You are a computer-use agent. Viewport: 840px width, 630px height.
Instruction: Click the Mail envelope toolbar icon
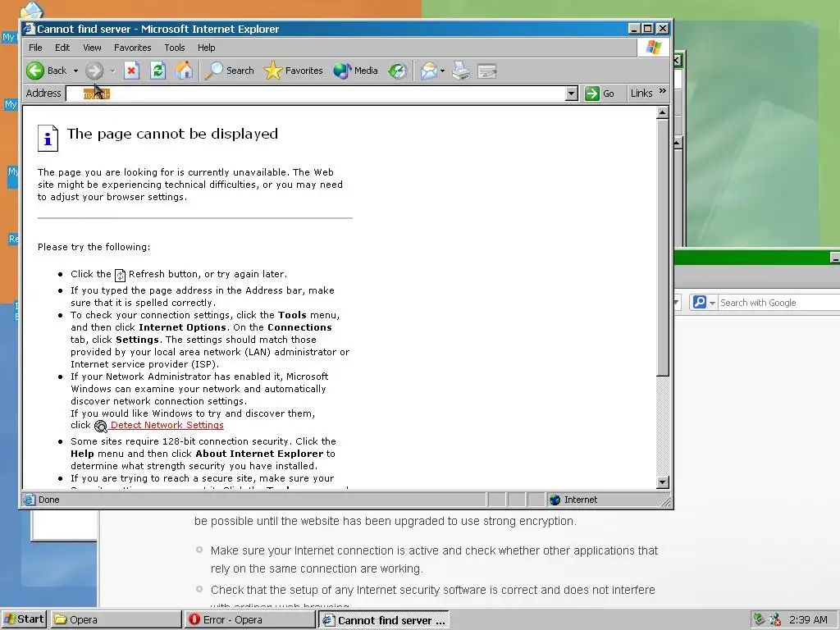[x=429, y=71]
